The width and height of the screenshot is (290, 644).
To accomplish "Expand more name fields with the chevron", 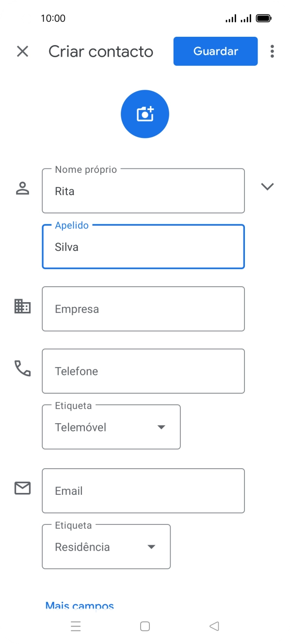I will pyautogui.click(x=267, y=186).
